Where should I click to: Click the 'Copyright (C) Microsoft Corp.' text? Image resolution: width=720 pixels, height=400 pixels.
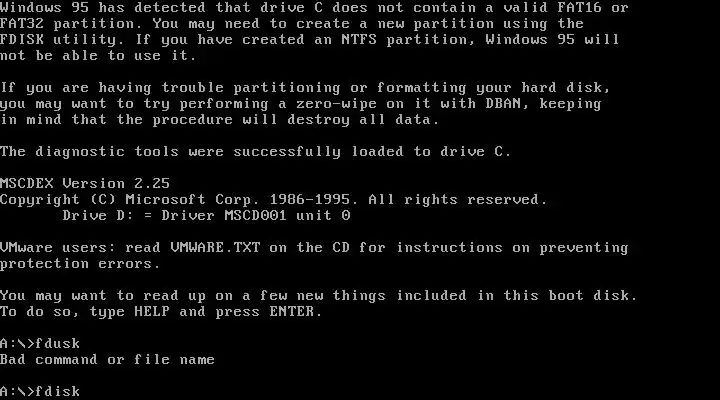pyautogui.click(x=129, y=199)
